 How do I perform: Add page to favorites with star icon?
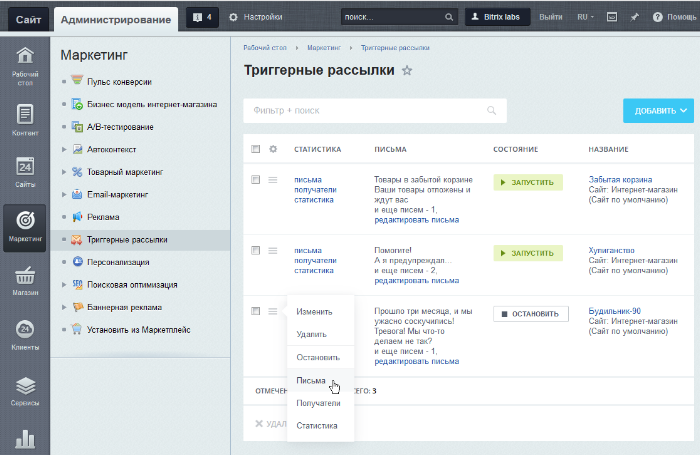(407, 71)
